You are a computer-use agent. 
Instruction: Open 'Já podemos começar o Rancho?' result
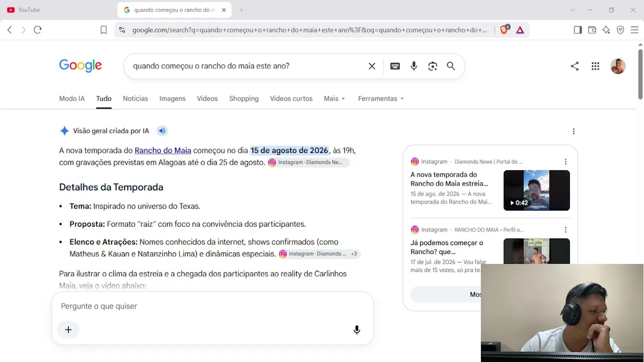point(447,247)
